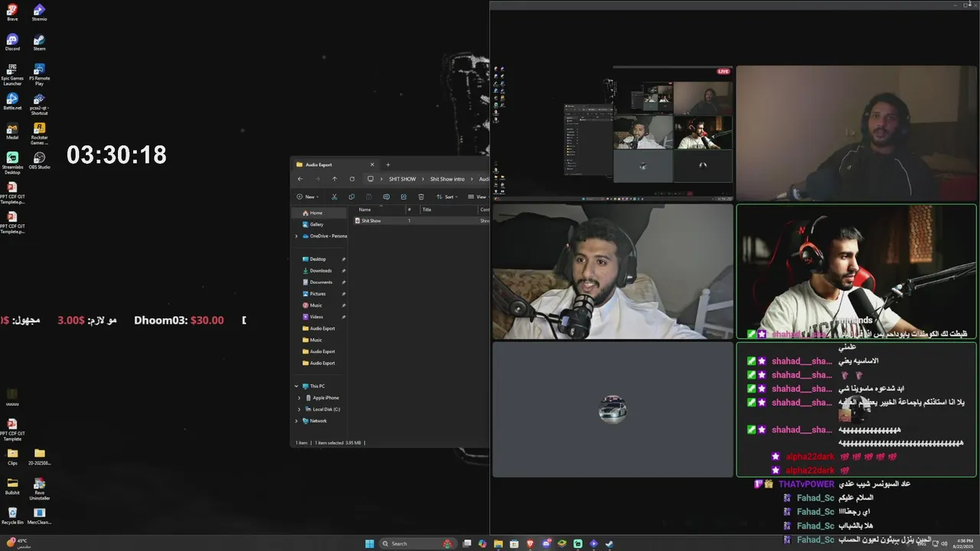
Task: Open the New dropdown in Explorer
Action: [308, 197]
